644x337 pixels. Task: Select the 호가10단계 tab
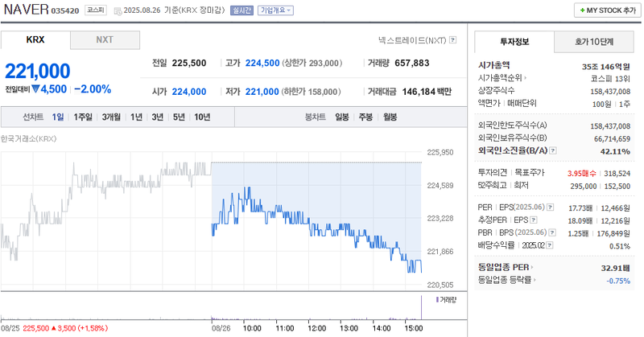pos(594,42)
